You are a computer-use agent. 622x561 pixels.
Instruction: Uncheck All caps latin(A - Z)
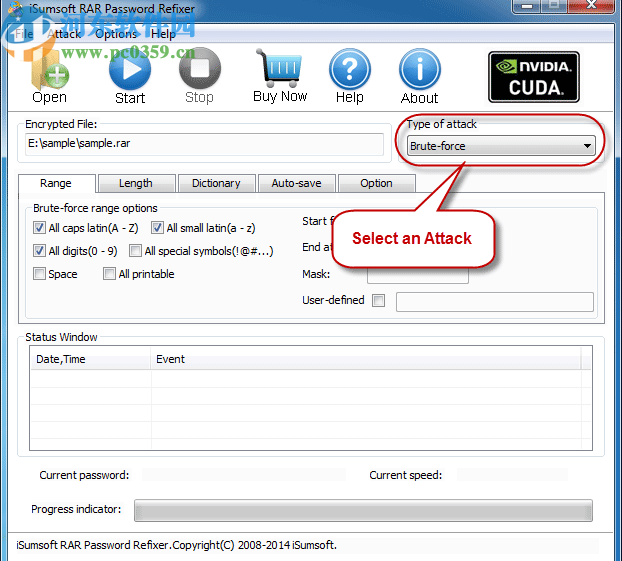click(x=39, y=228)
